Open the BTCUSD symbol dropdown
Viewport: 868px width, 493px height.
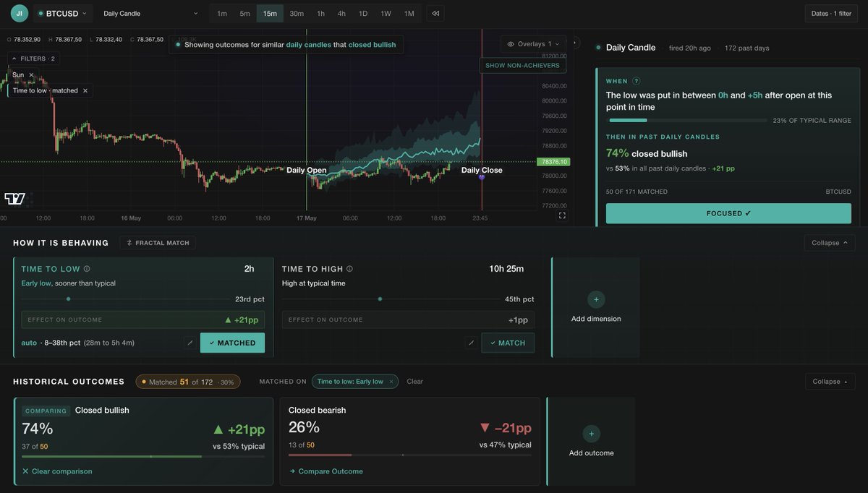tap(63, 13)
